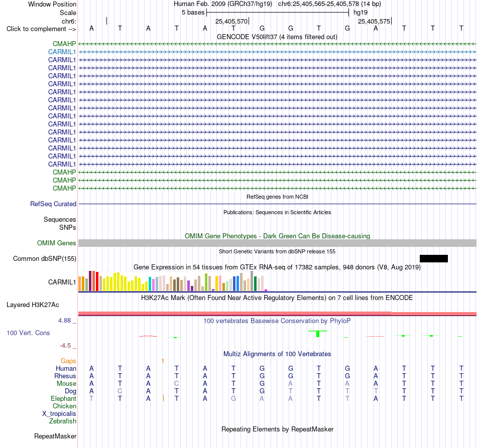Screen dimensions: 477x448
Task: Click the orange gap count '1'
Action: [x=163, y=361]
